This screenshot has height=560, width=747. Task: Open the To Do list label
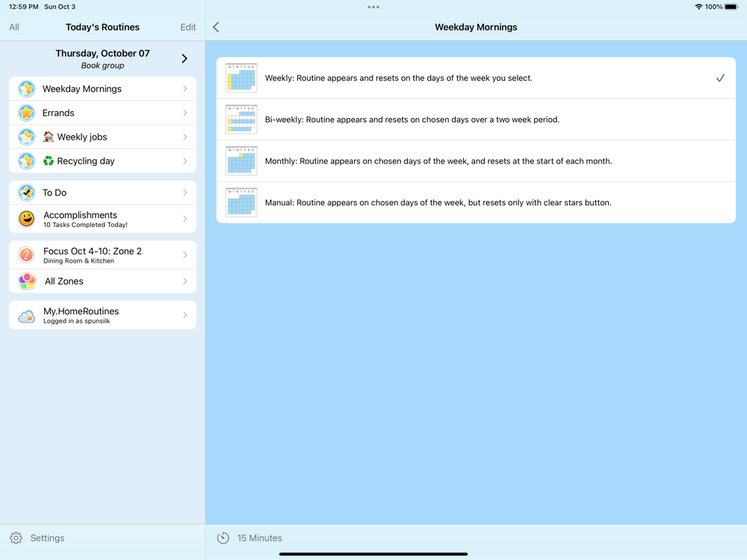click(55, 193)
